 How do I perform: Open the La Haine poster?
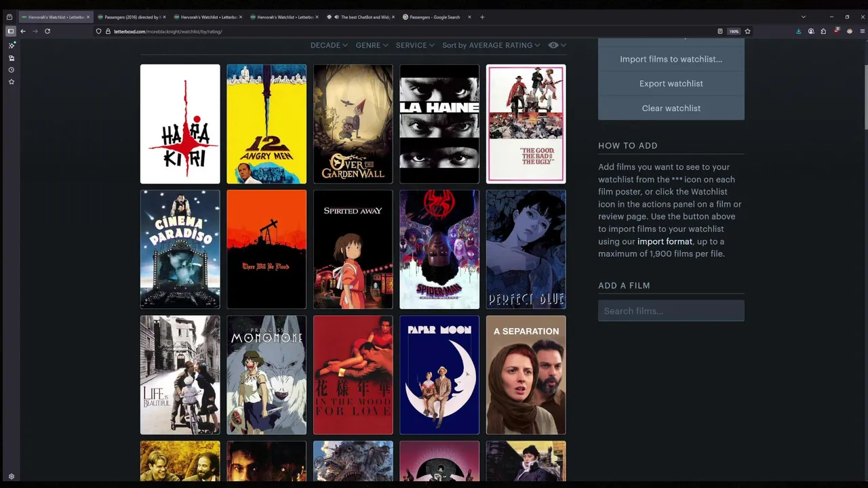(x=439, y=124)
